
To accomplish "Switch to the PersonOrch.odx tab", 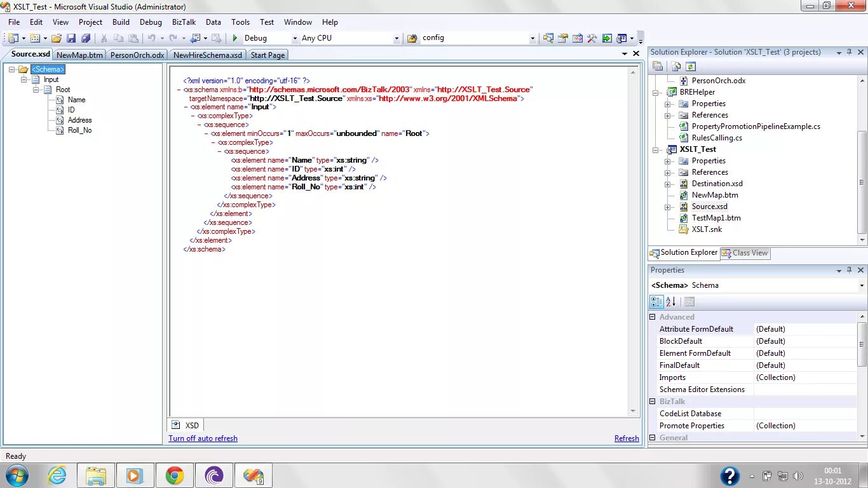I will 137,55.
